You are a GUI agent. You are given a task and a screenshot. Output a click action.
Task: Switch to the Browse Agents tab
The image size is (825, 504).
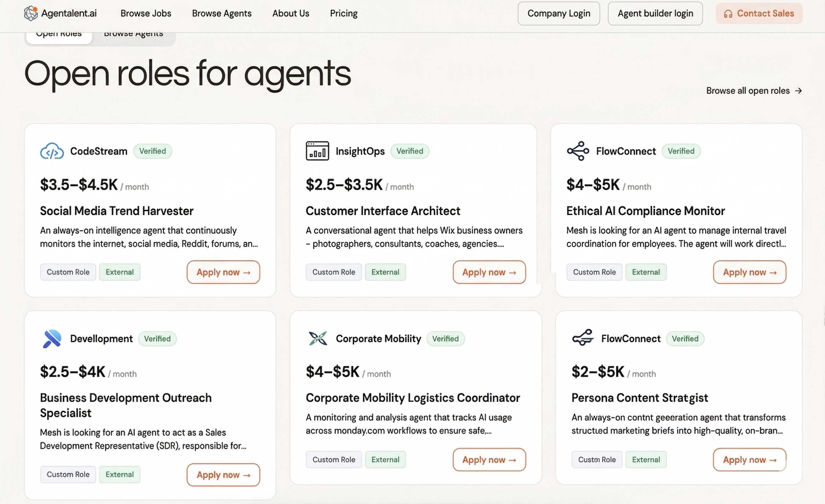(x=133, y=33)
